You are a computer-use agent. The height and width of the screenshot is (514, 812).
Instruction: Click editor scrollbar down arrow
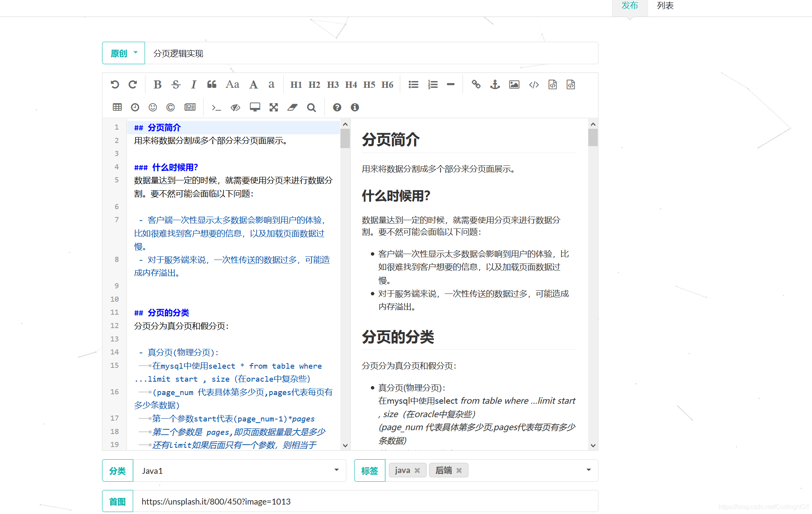[345, 445]
